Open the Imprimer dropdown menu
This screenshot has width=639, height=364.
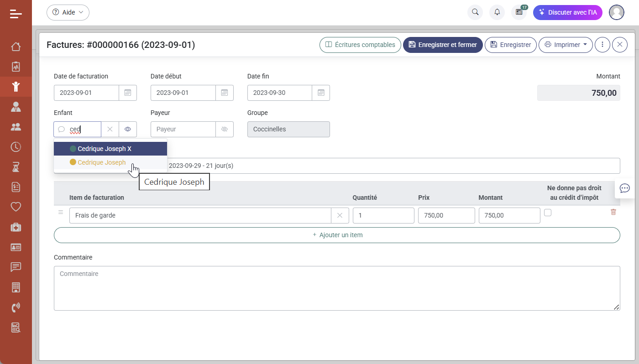[566, 45]
